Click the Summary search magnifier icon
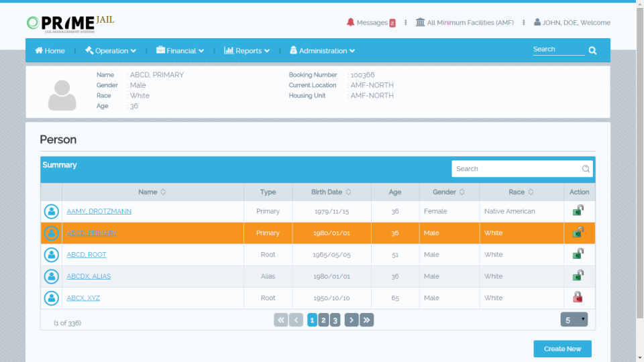This screenshot has height=362, width=644. (586, 169)
